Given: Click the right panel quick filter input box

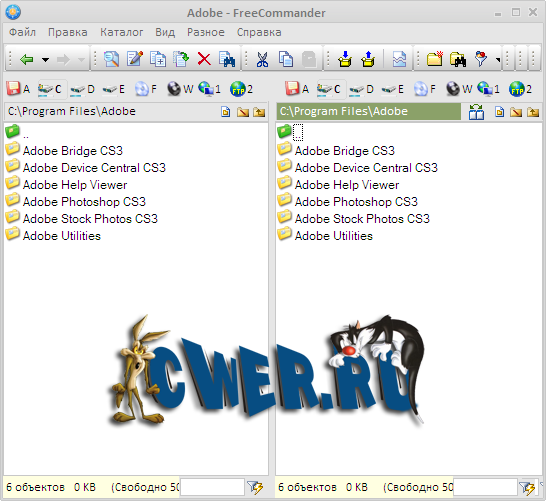Looking at the screenshot, I should point(485,487).
